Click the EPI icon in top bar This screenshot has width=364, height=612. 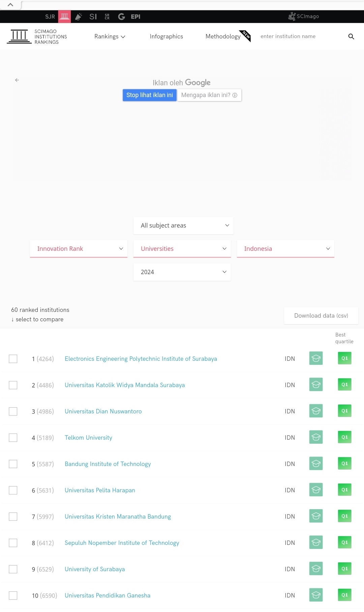[x=135, y=17]
